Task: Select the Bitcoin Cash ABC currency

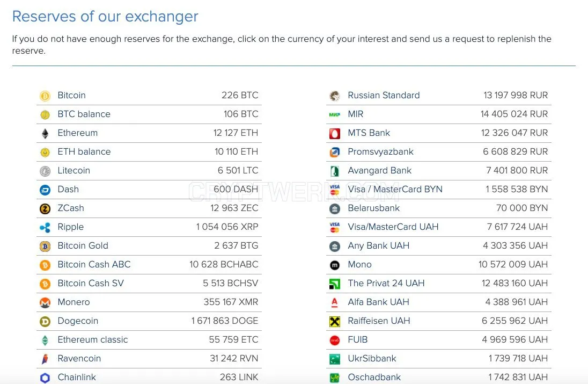Action: point(149,265)
